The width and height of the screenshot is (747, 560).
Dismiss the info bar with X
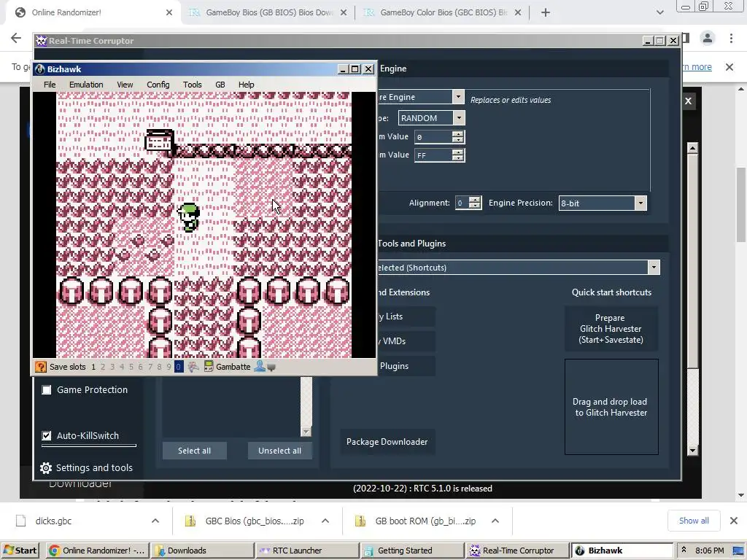pos(729,67)
